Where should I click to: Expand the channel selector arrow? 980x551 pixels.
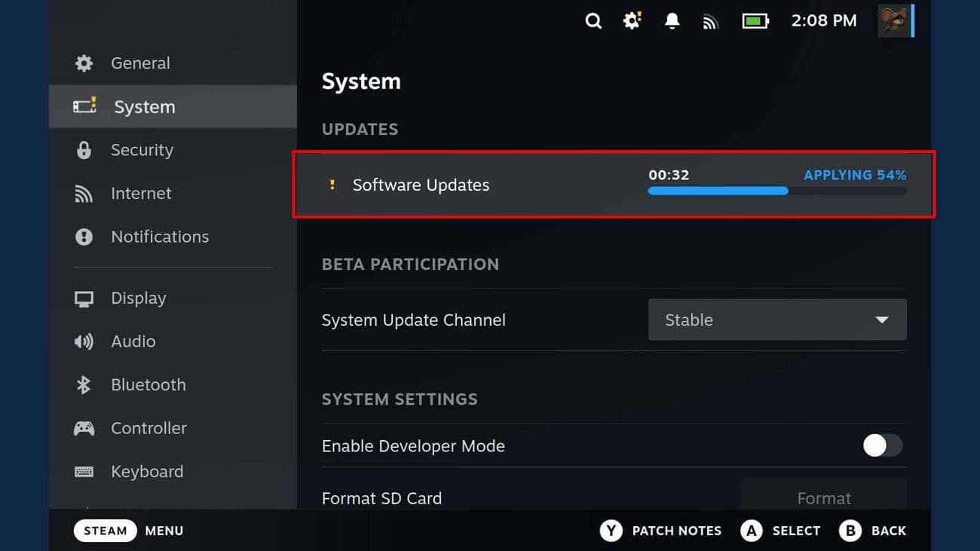tap(882, 320)
